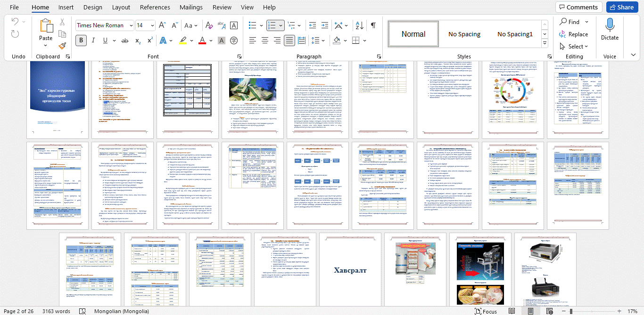Apply yellow text highlight color
This screenshot has width=644, height=315.
(x=183, y=40)
